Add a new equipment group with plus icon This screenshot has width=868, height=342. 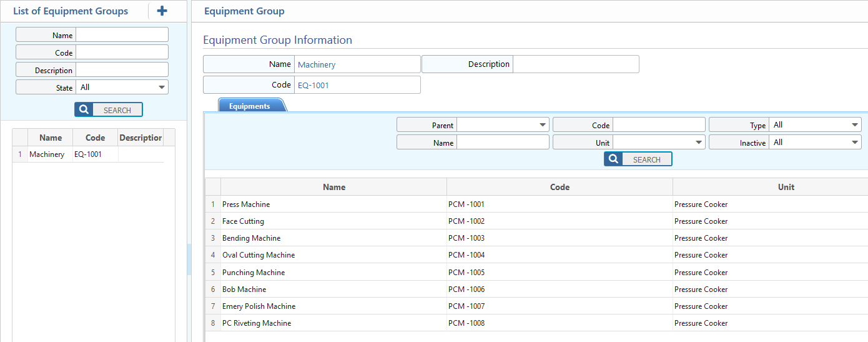(x=162, y=11)
